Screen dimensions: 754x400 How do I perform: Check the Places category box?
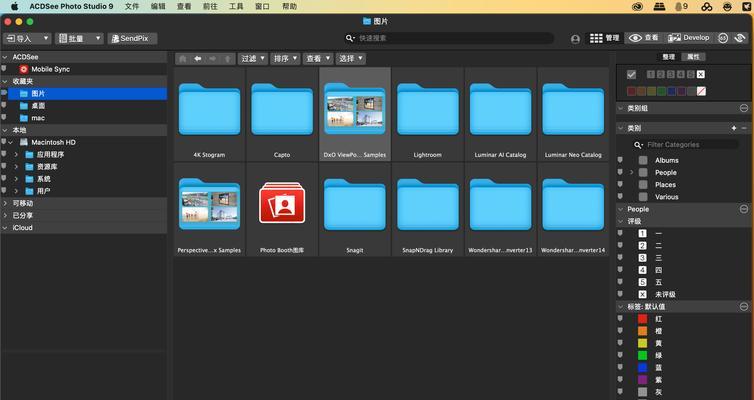[643, 185]
